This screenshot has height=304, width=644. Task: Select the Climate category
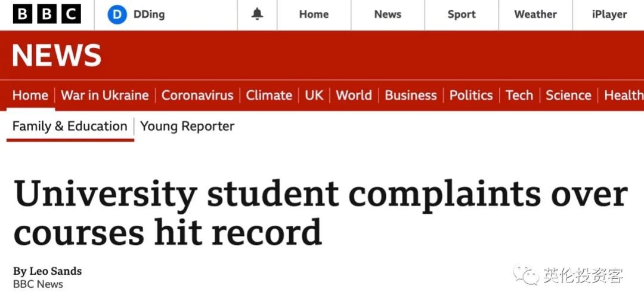click(269, 96)
